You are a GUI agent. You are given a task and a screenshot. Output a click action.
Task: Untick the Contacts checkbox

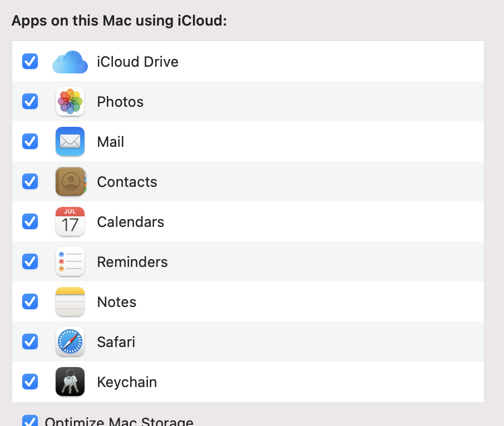(30, 182)
